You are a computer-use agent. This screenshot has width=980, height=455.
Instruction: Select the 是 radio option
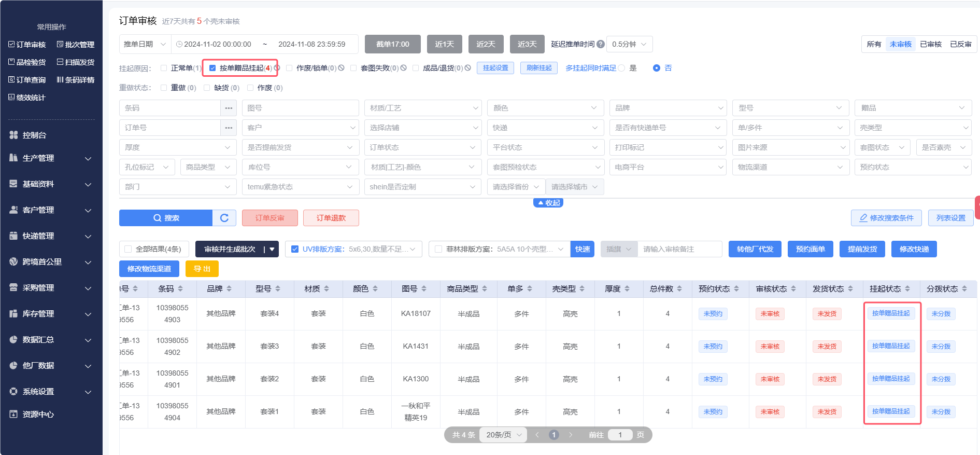[621, 68]
